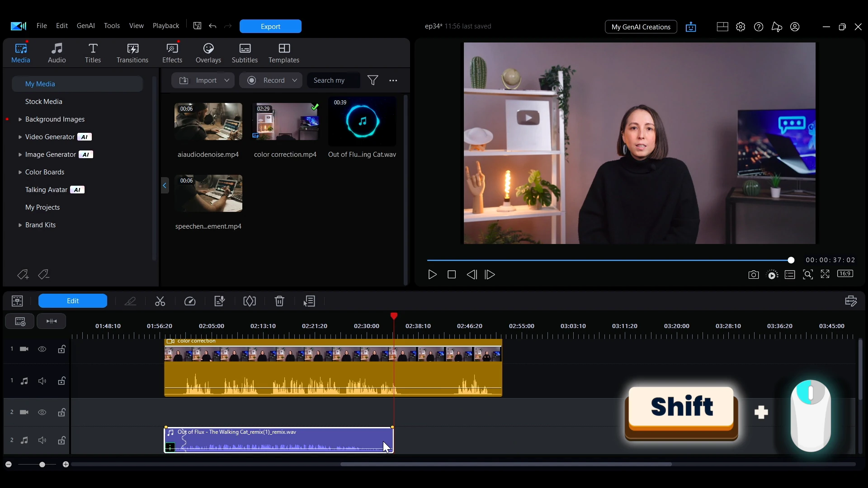Click the preview playback progress slider
This screenshot has height=488, width=868.
click(610, 260)
